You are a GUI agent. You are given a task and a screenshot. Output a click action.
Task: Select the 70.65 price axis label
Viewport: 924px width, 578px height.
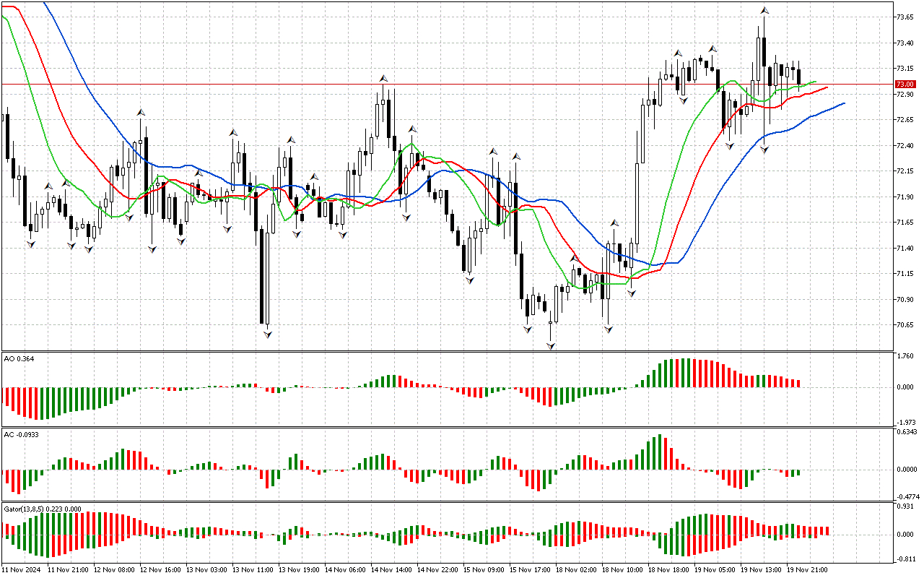[x=905, y=325]
